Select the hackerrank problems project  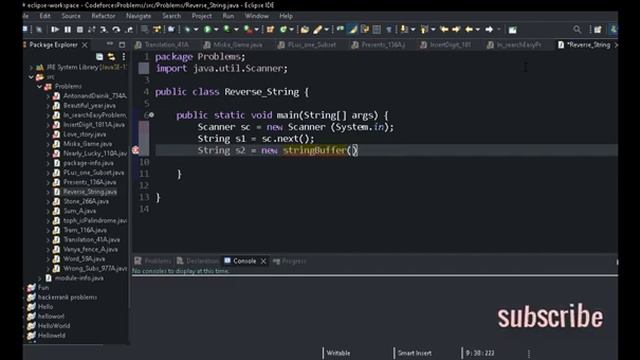pyautogui.click(x=67, y=297)
